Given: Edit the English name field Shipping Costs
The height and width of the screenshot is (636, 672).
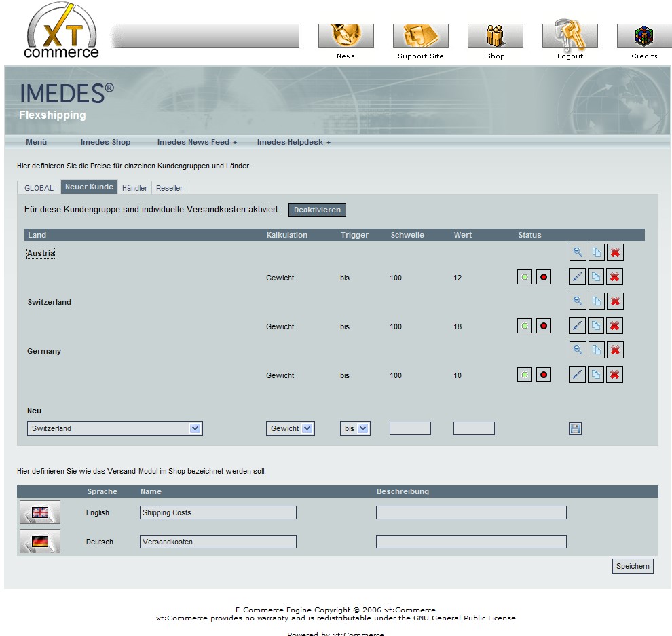Looking at the screenshot, I should 218,512.
